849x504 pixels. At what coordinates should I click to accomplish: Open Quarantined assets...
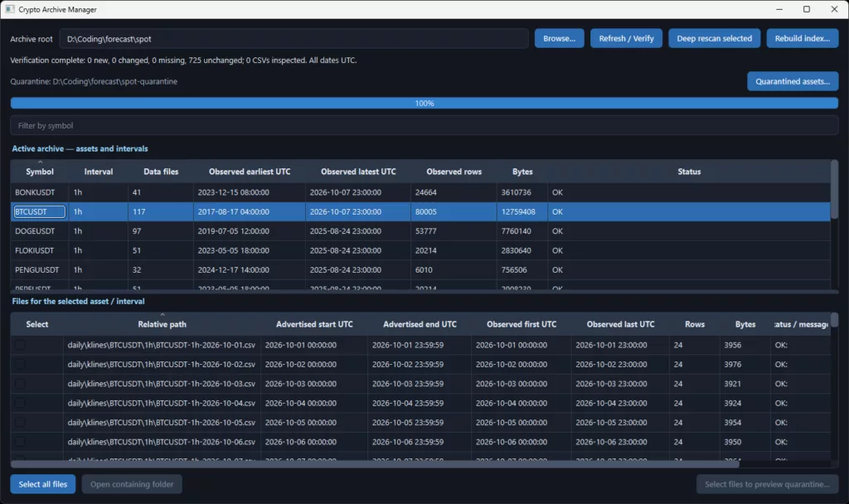793,81
